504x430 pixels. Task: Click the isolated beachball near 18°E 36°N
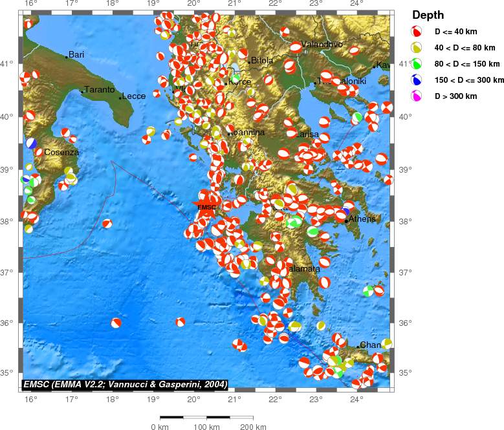click(116, 323)
